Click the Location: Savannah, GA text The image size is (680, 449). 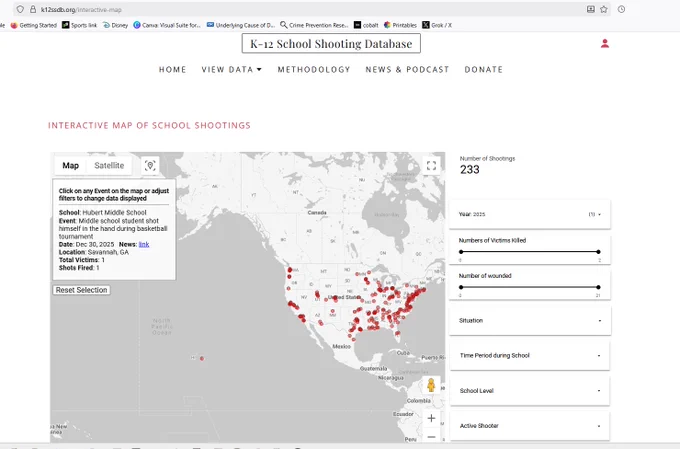pos(94,252)
